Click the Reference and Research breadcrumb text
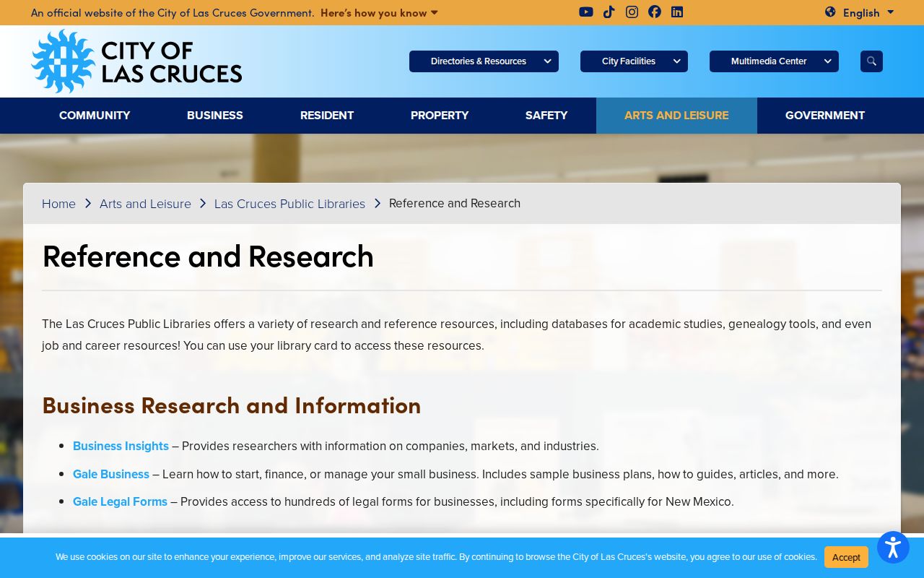Viewport: 924px width, 578px height. click(x=455, y=204)
